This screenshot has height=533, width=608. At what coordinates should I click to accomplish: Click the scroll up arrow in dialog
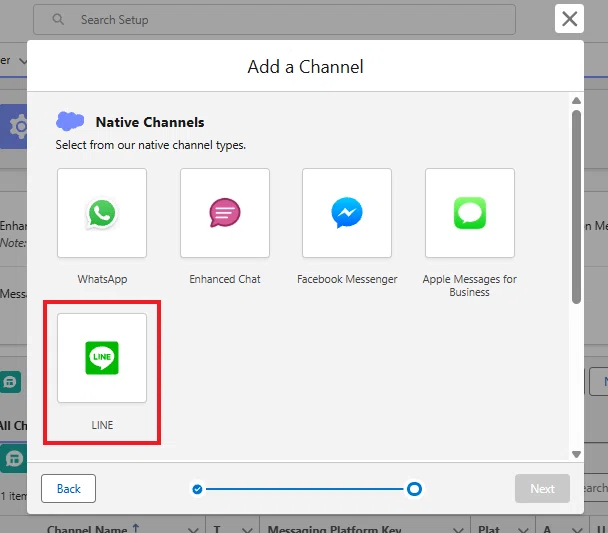[577, 101]
